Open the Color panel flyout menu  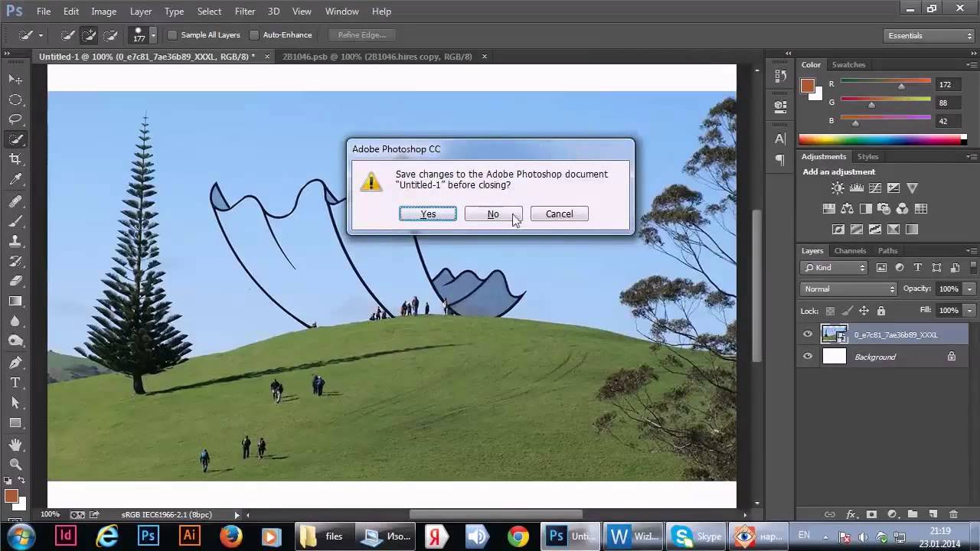pyautogui.click(x=972, y=65)
